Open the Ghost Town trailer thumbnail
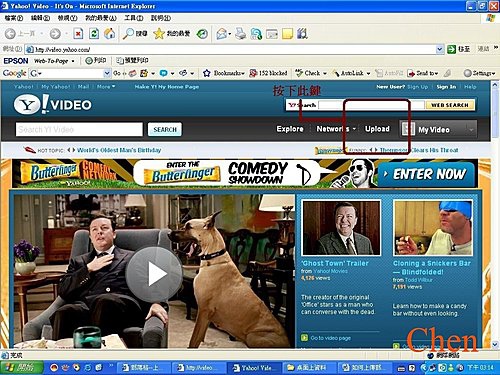The image size is (500, 375). coord(341,228)
